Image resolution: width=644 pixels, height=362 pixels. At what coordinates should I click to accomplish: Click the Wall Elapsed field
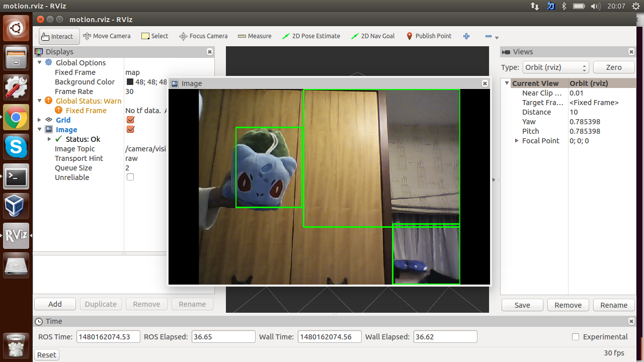pos(445,337)
